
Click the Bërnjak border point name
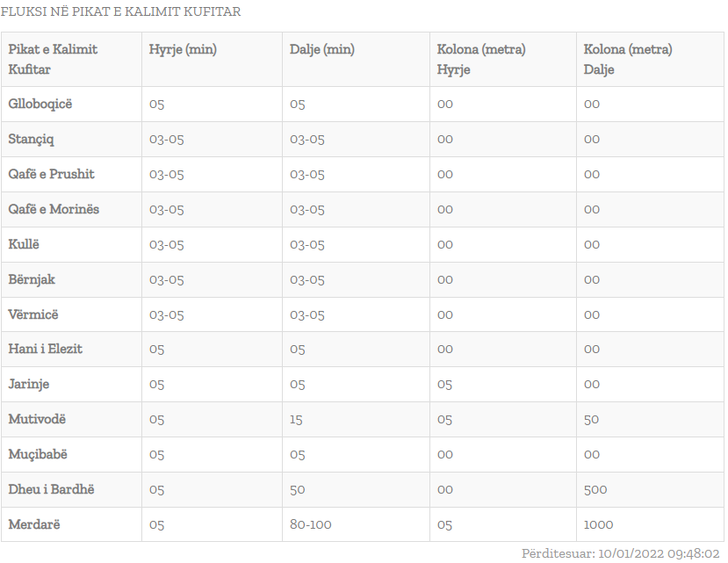pos(32,279)
